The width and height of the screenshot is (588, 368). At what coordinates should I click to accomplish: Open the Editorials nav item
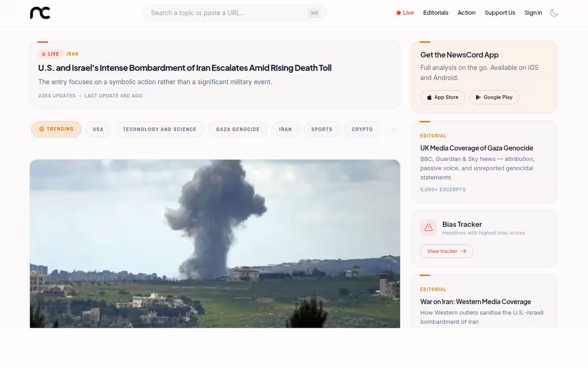[436, 13]
